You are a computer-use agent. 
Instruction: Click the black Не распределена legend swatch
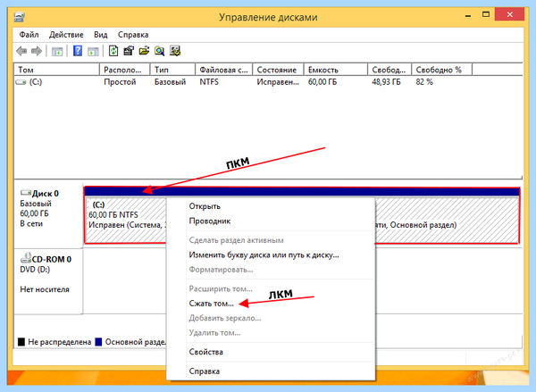21,342
